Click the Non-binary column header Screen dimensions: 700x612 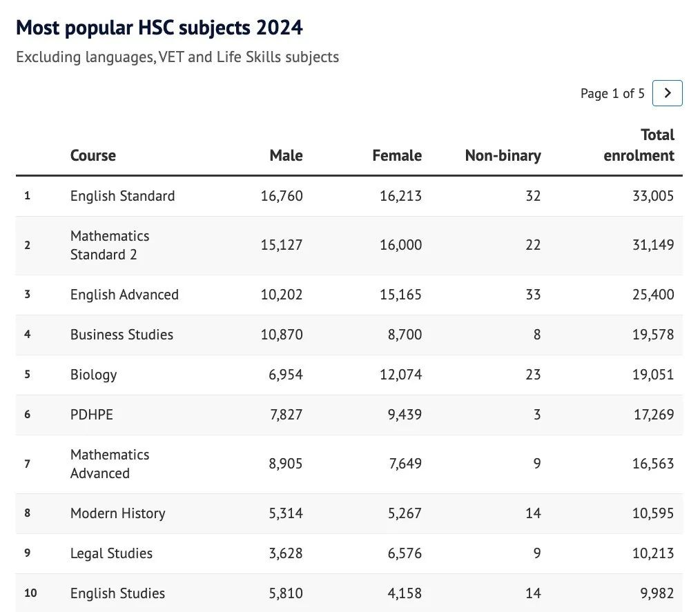click(x=503, y=155)
